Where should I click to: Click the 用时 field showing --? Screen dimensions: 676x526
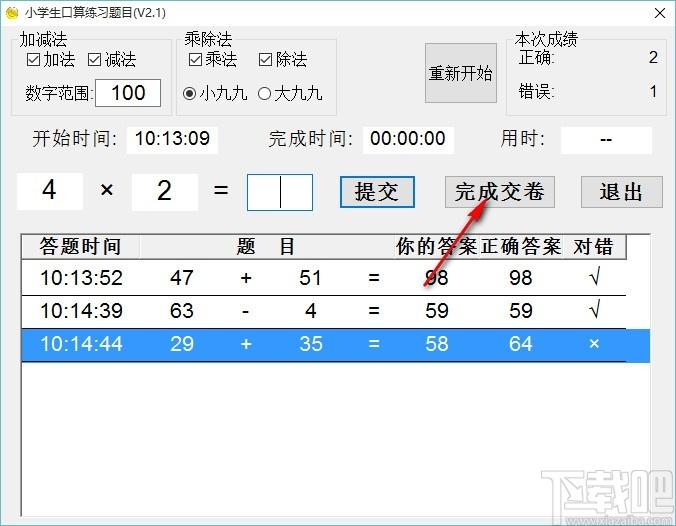pyautogui.click(x=606, y=140)
